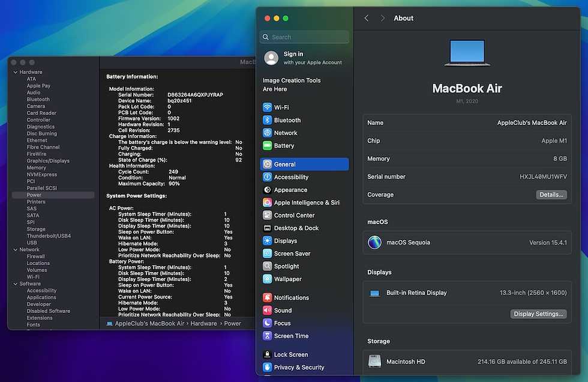The image size is (588, 382).
Task: Go forward using the right chevron
Action: pyautogui.click(x=383, y=18)
